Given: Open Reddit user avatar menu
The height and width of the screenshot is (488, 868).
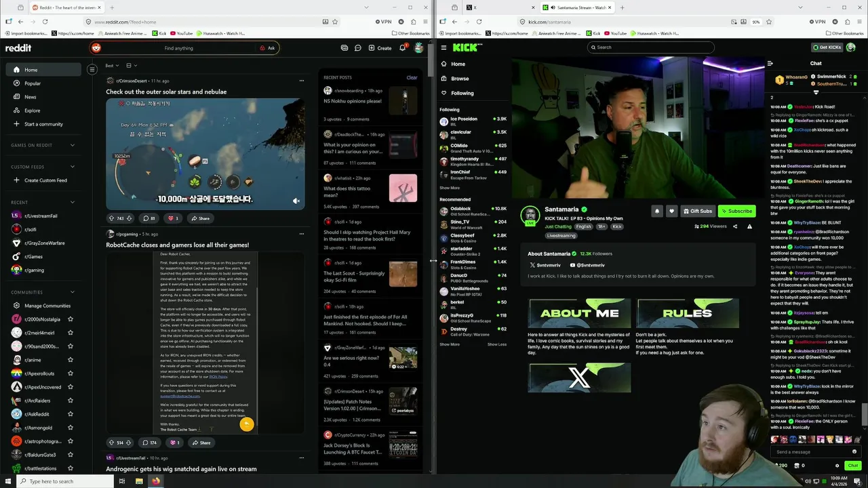Looking at the screenshot, I should pyautogui.click(x=419, y=48).
